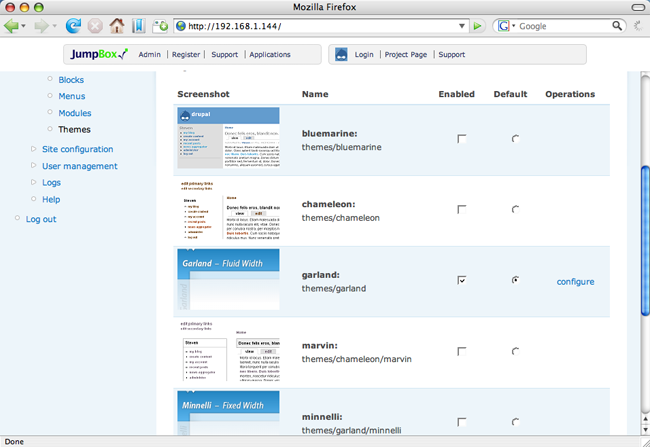The width and height of the screenshot is (650, 447).
Task: Open the JumpBox Register link
Action: [186, 54]
